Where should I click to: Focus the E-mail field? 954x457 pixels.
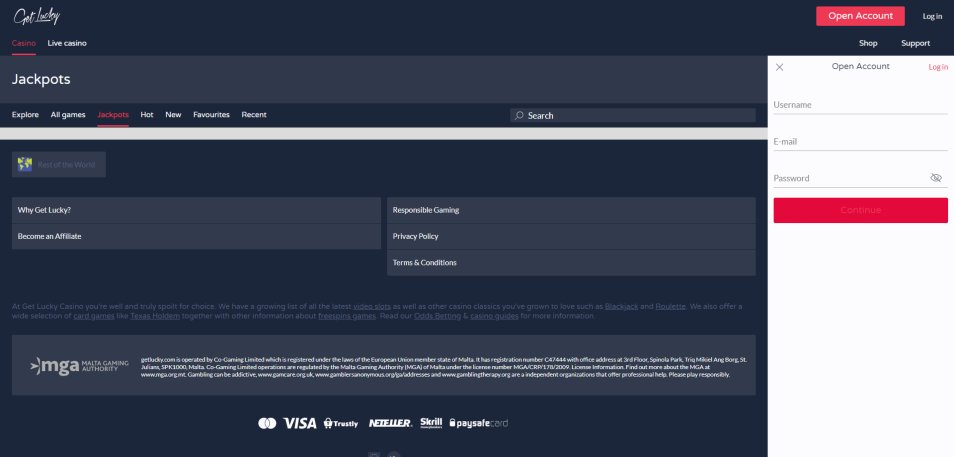click(860, 142)
